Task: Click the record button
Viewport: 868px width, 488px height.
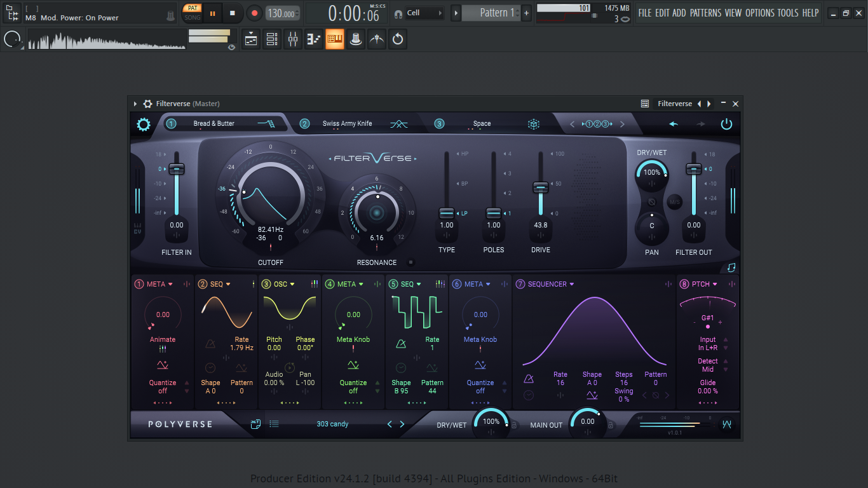Action: coord(254,13)
